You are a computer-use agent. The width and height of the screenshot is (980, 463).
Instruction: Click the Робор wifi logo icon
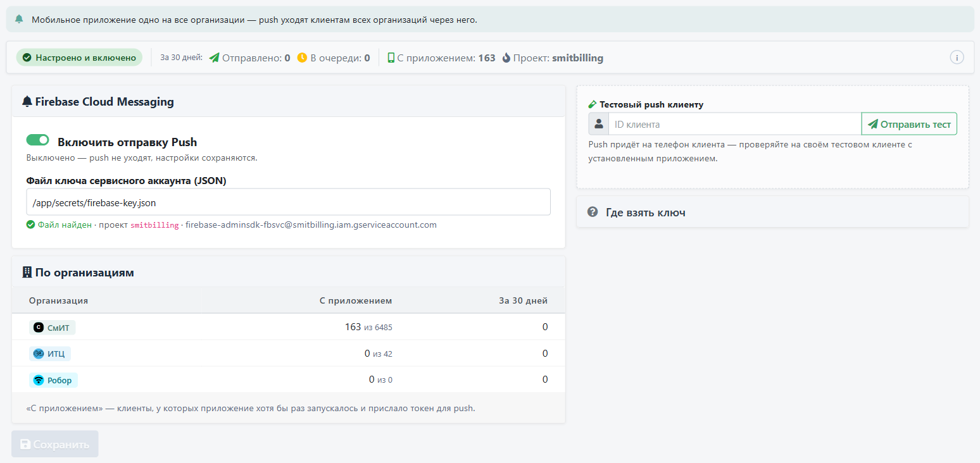(x=39, y=380)
